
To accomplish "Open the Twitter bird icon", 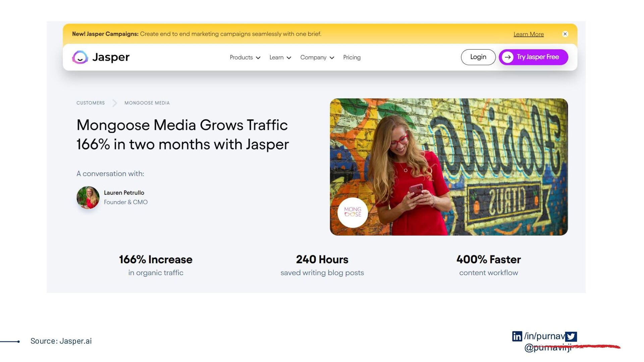I will pos(571,337).
